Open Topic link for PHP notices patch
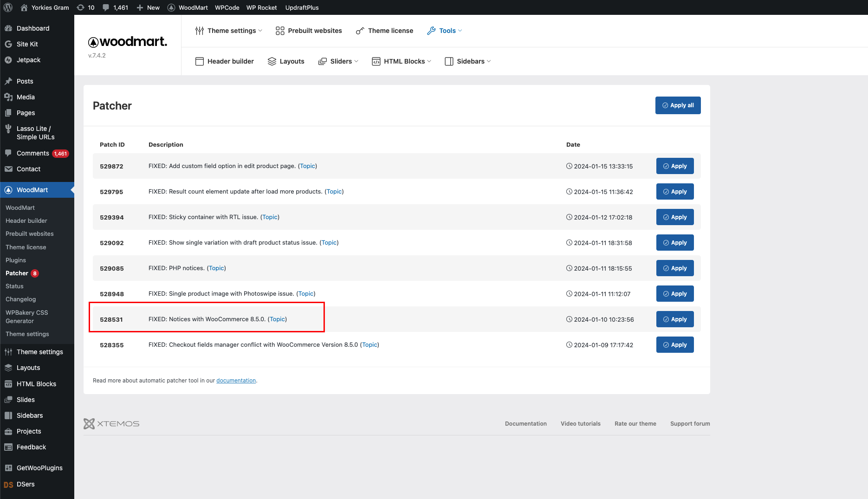 click(216, 268)
